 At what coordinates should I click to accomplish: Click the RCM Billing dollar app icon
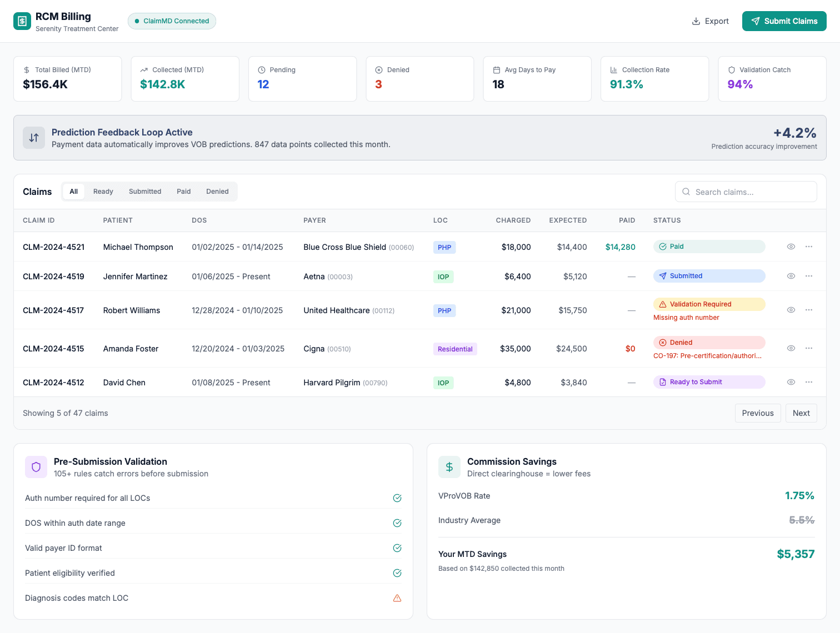22,21
